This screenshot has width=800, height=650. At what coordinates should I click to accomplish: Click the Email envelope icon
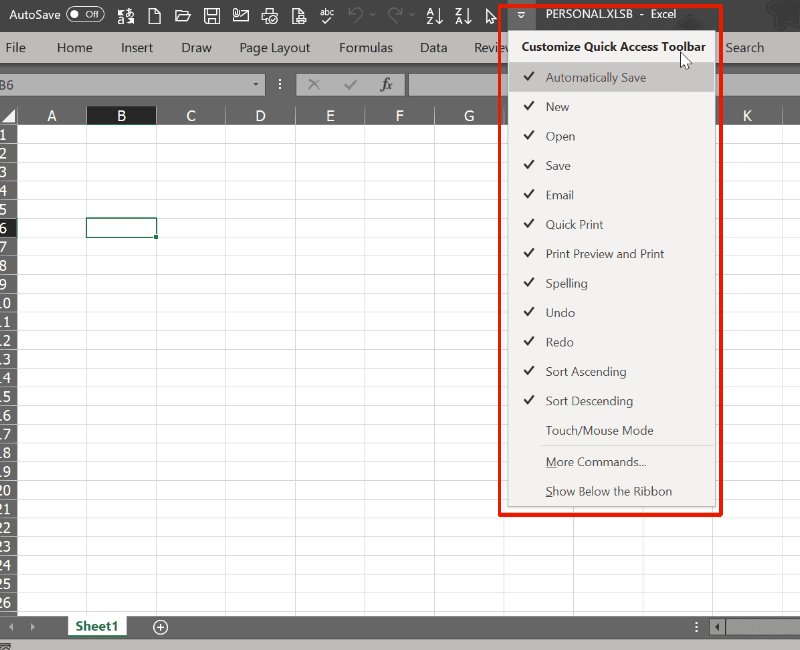point(241,15)
